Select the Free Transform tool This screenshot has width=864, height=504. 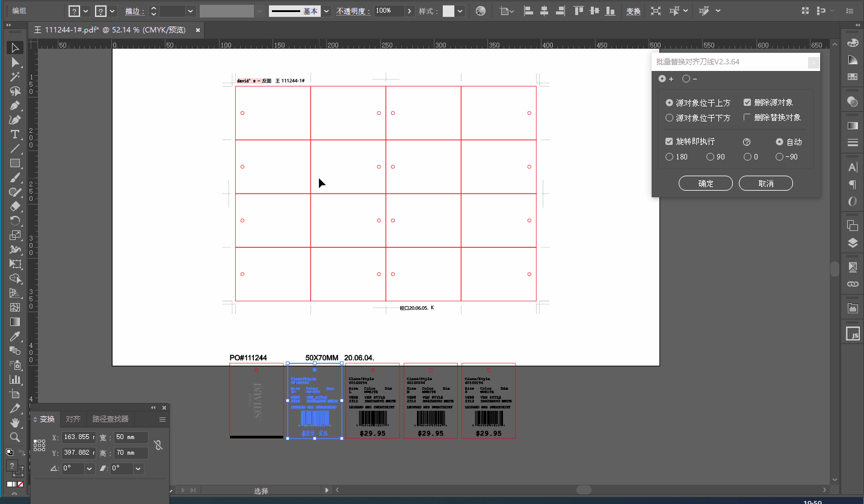[16, 264]
